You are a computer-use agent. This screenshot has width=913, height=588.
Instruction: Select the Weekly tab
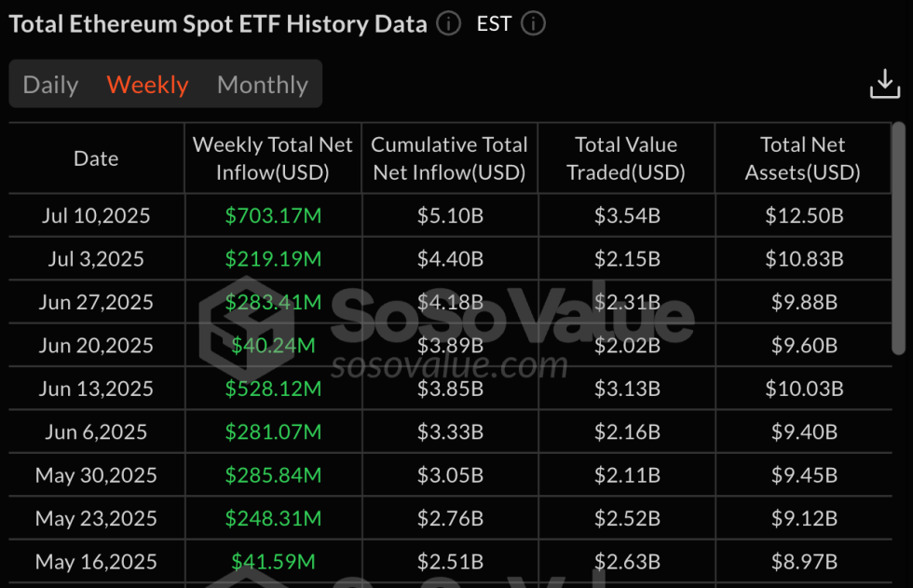pos(147,84)
